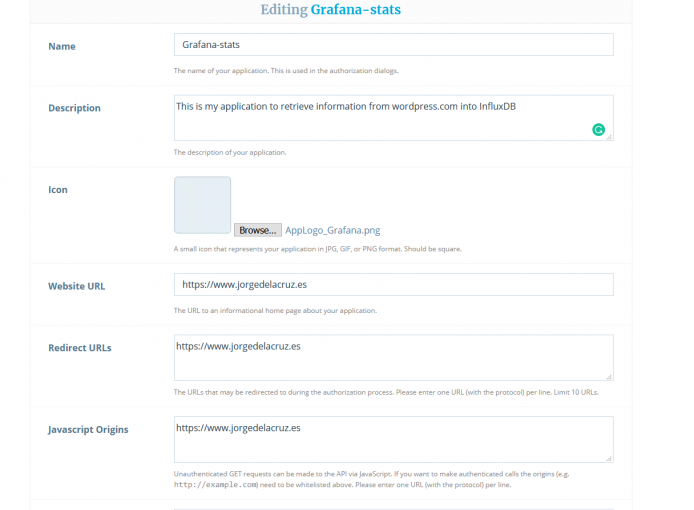Click the Name field label

coord(62,46)
